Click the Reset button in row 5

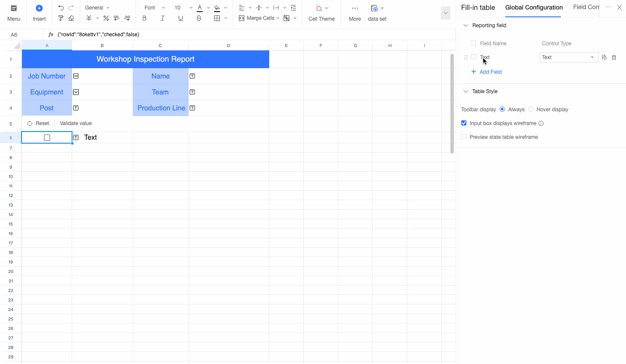(x=38, y=123)
